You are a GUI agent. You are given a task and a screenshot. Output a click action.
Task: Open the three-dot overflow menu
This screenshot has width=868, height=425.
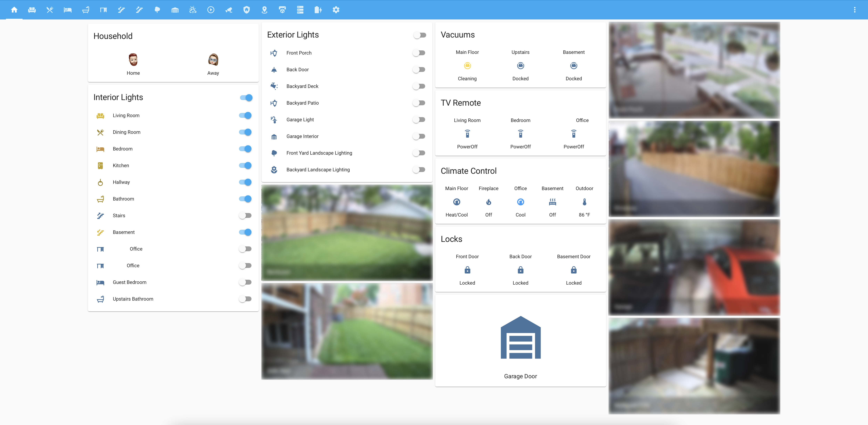click(854, 10)
